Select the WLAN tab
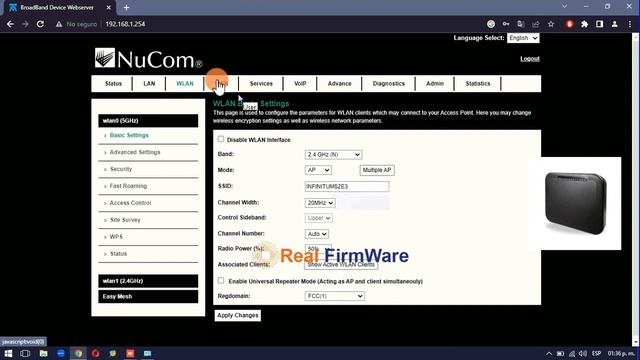Image resolution: width=640 pixels, height=360 pixels. [185, 84]
